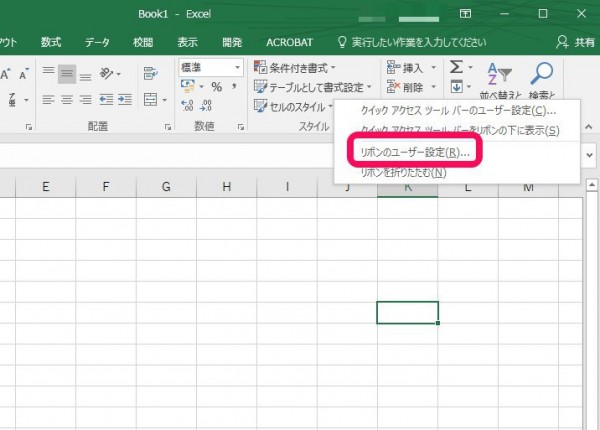Open the Delete cells dropdown arrow
Image resolution: width=600 pixels, height=430 pixels.
point(434,87)
